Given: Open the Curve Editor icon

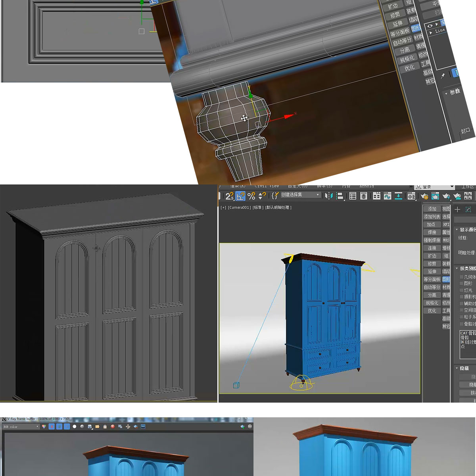Looking at the screenshot, I should click(x=388, y=196).
